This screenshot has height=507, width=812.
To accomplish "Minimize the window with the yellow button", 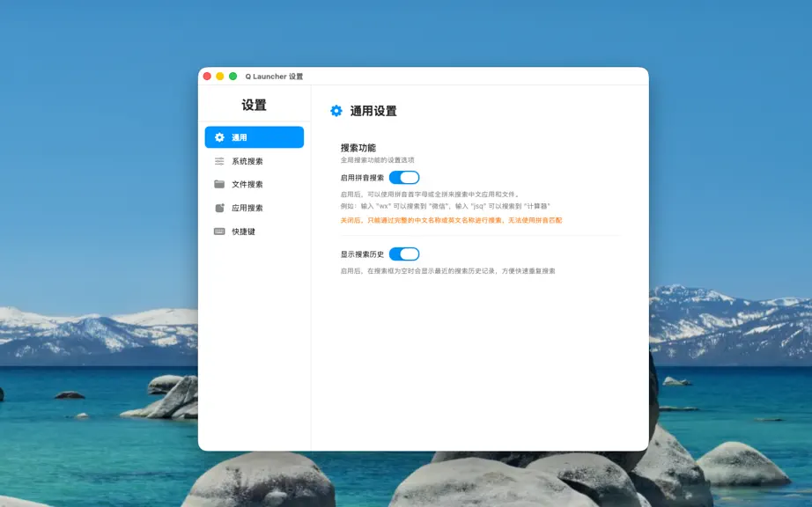I will pyautogui.click(x=220, y=76).
